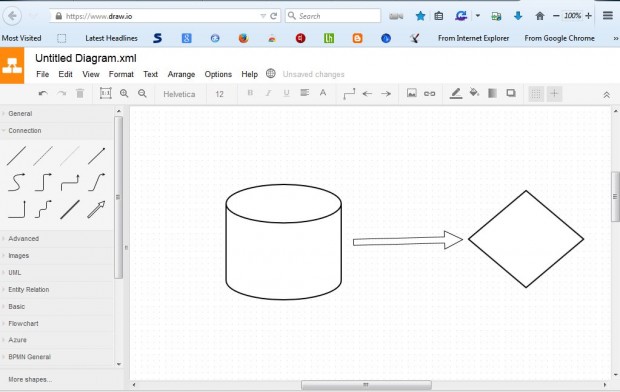Screen dimensions: 620x392
Task: Expand the Flowchart shapes section
Action: (57, 324)
